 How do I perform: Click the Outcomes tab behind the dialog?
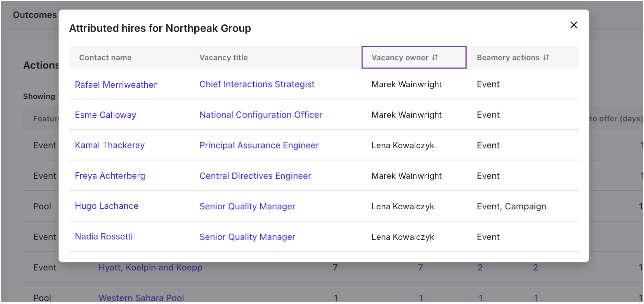point(35,15)
